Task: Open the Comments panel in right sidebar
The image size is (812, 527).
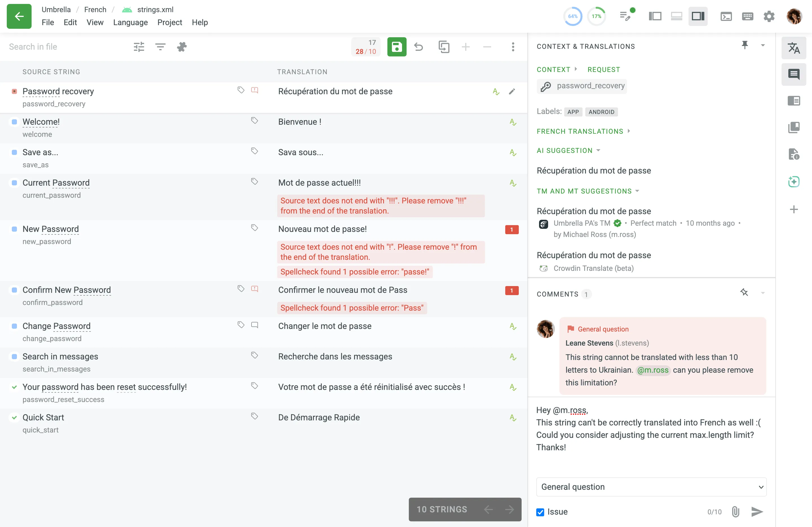Action: click(794, 74)
